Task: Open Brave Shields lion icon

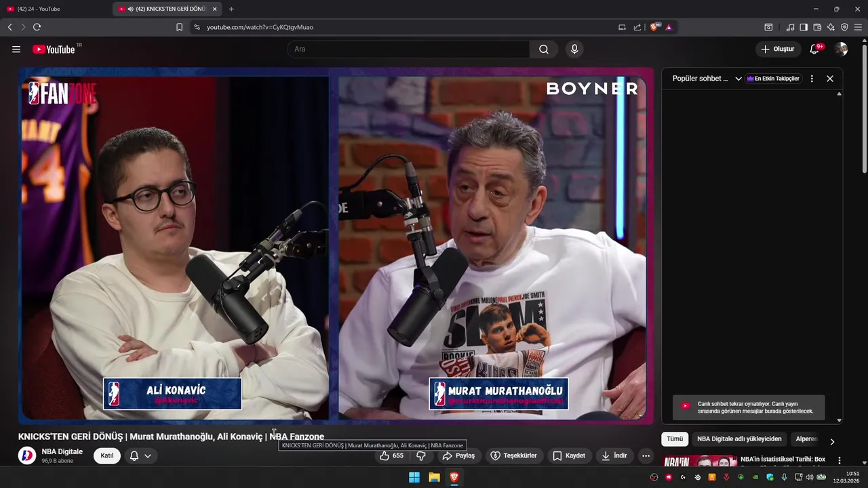Action: (x=654, y=27)
